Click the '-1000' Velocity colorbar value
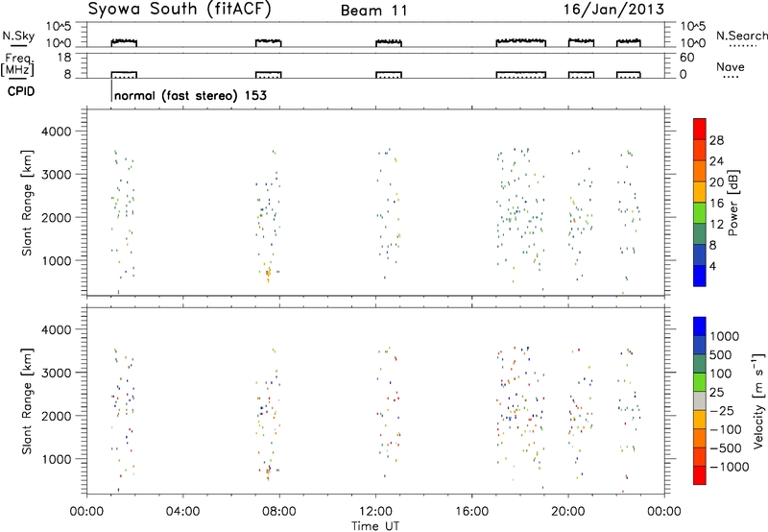 [729, 467]
